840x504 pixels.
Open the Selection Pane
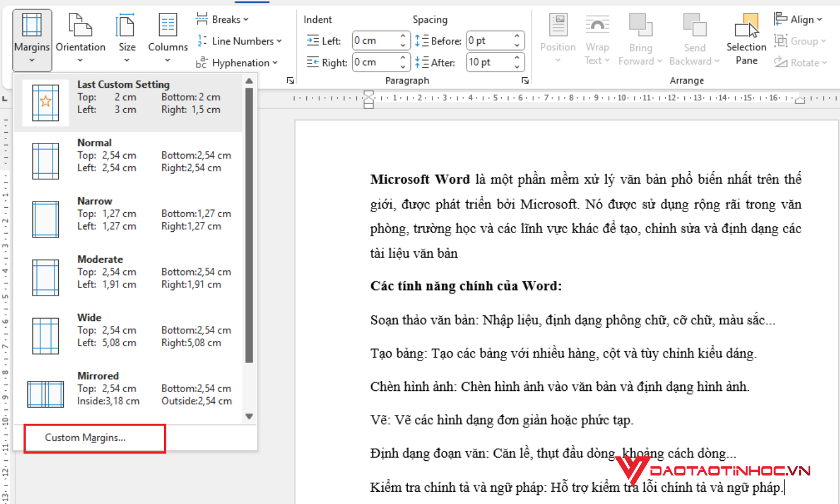[x=746, y=40]
